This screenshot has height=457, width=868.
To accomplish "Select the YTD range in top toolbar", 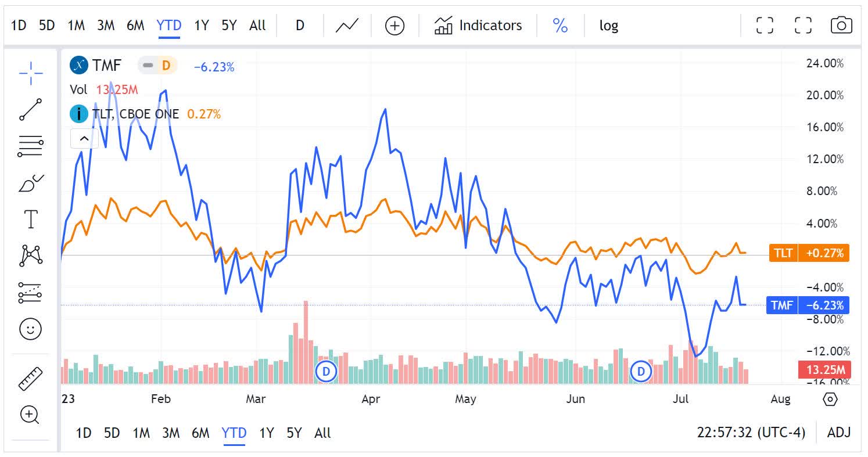I will point(169,26).
